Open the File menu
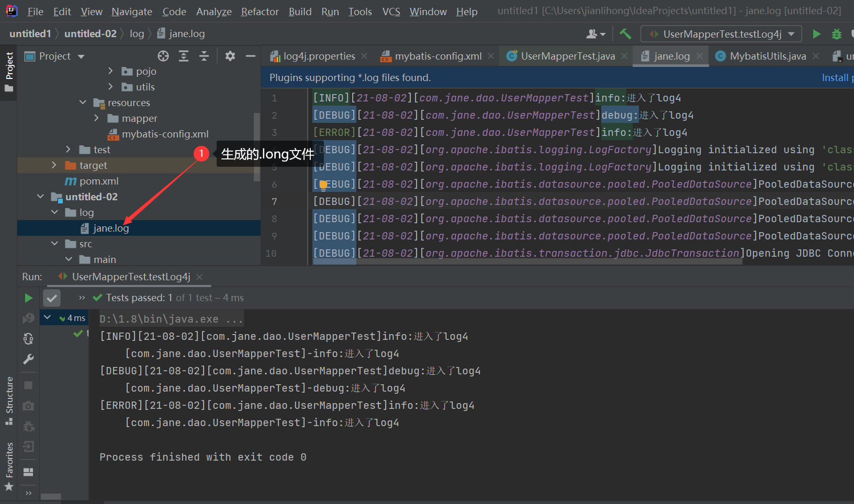Image resolution: width=854 pixels, height=504 pixels. 35,12
